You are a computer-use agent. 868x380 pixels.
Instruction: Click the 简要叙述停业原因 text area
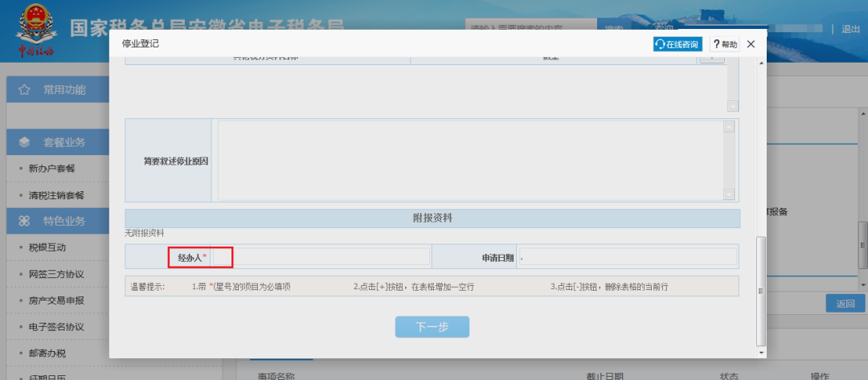tap(470, 161)
